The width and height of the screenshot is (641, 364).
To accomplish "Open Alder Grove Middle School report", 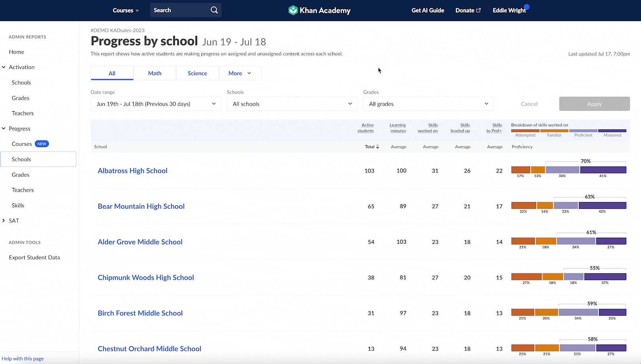I will [140, 242].
